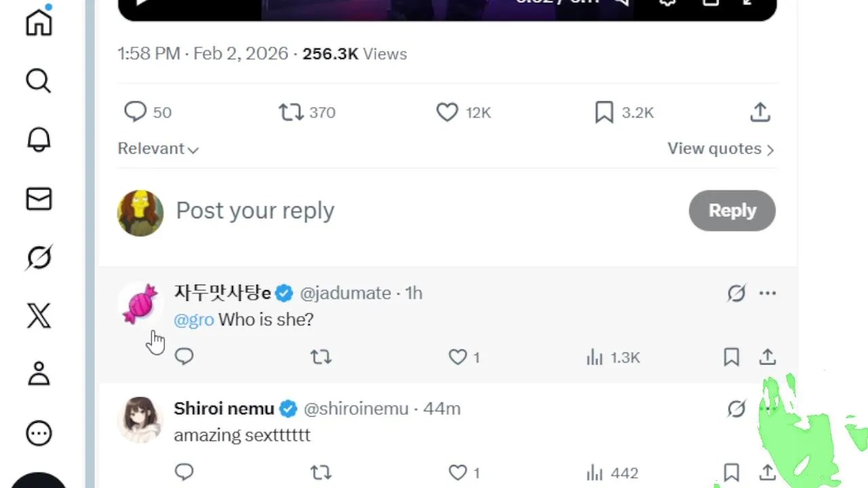Bookmark the main post with 3.2K saves
868x488 pixels.
(x=604, y=113)
